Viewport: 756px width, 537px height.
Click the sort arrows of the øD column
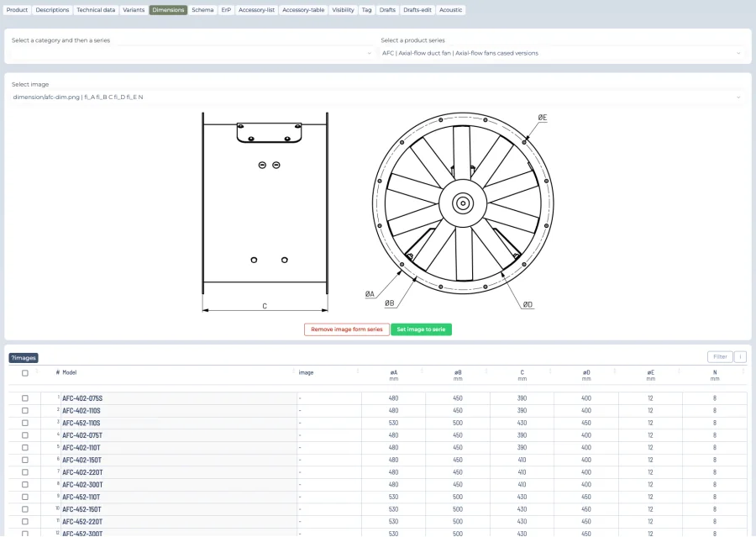point(614,371)
